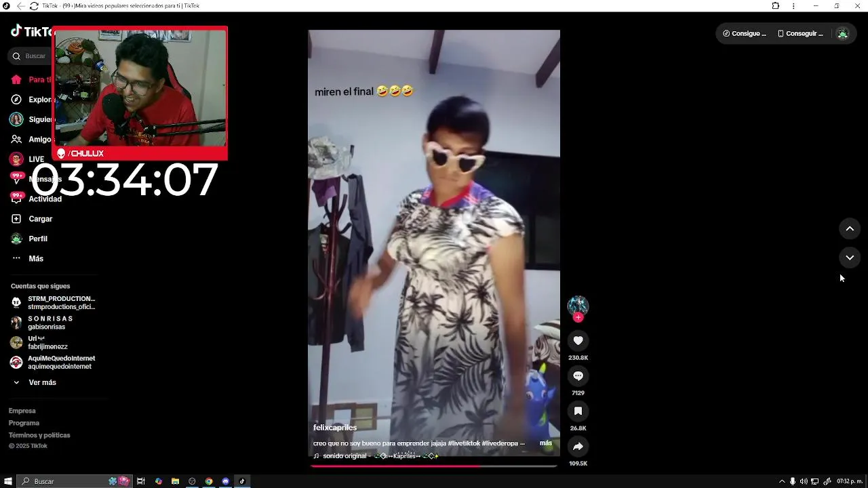Go to the next video arrow
Viewport: 868px width, 488px height.
pos(850,258)
